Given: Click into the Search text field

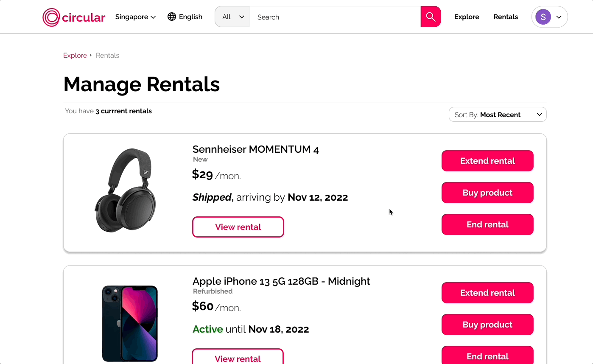Looking at the screenshot, I should pos(335,17).
